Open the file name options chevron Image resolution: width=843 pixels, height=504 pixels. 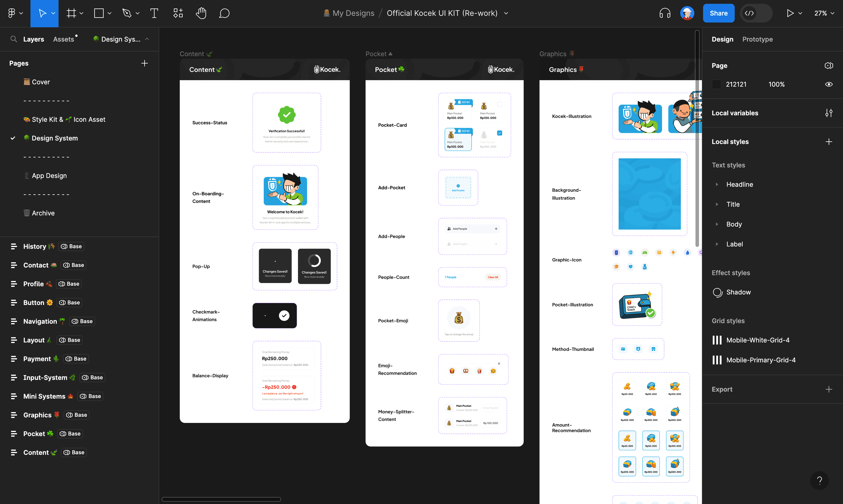click(506, 13)
